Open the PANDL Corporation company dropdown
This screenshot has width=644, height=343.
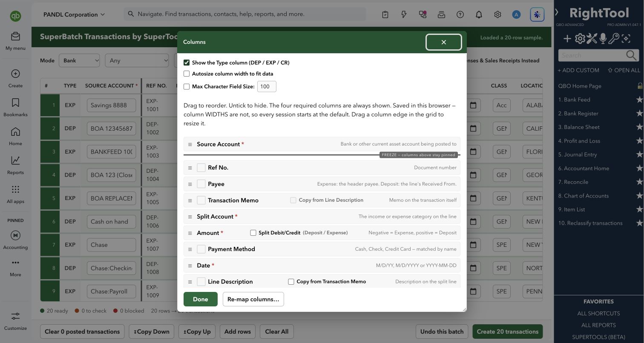click(x=74, y=14)
